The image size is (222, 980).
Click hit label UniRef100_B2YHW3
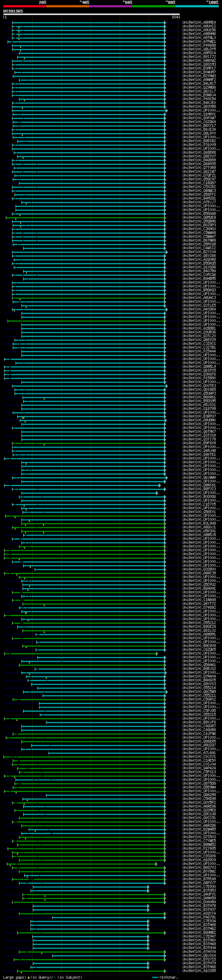pos(199,76)
